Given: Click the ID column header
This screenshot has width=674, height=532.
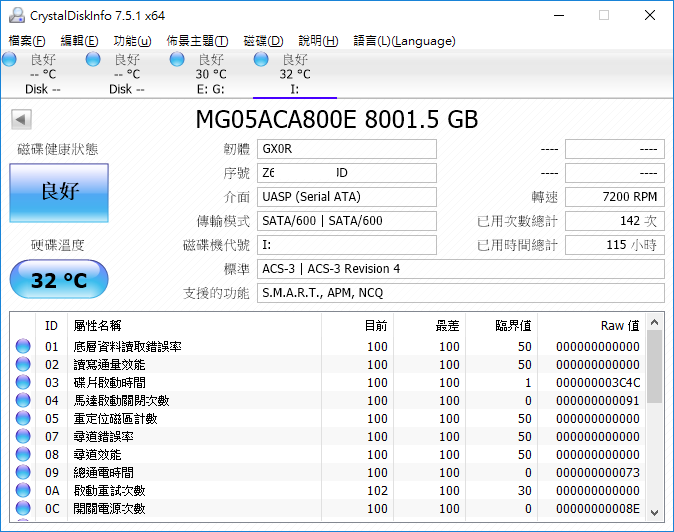Looking at the screenshot, I should (x=52, y=325).
